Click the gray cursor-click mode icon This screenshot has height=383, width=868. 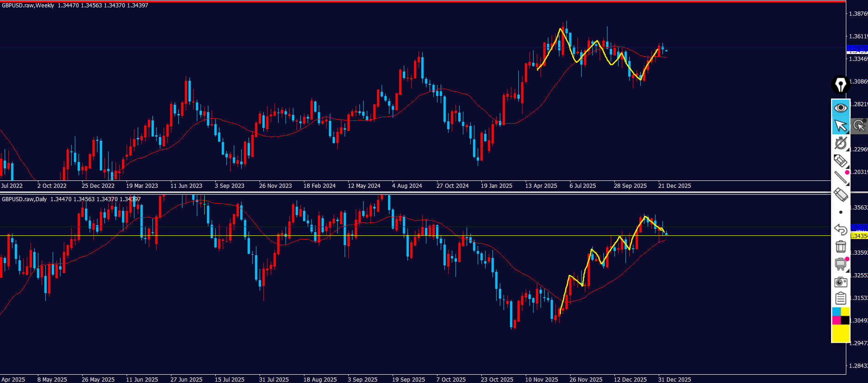pos(859,126)
